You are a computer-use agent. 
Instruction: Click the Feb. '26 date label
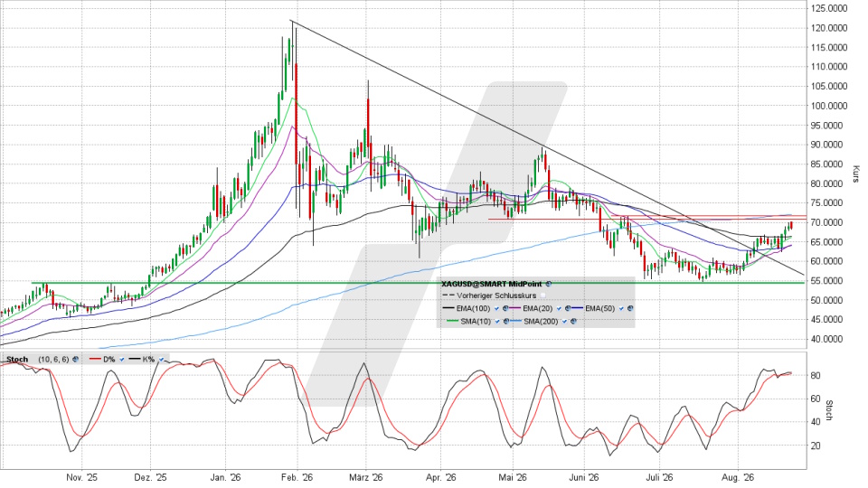(x=297, y=477)
